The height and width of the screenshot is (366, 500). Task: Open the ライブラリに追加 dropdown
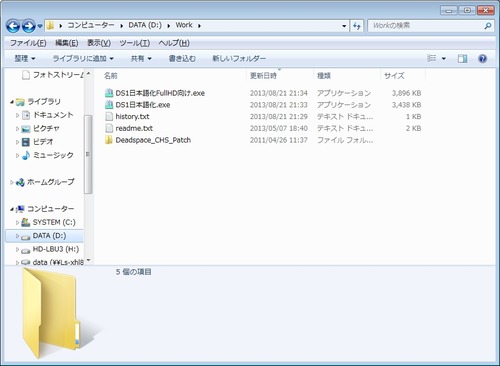pos(83,59)
